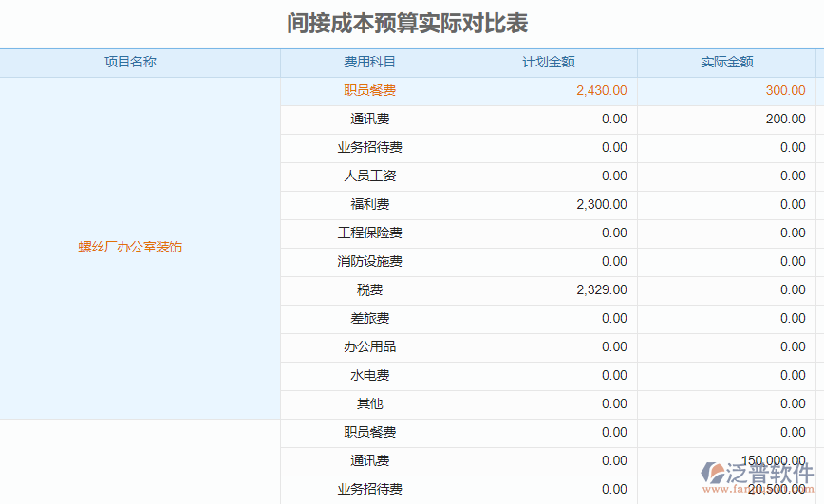Select the 消防设施费 expense item
Screen dimensions: 824x504
pyautogui.click(x=369, y=262)
